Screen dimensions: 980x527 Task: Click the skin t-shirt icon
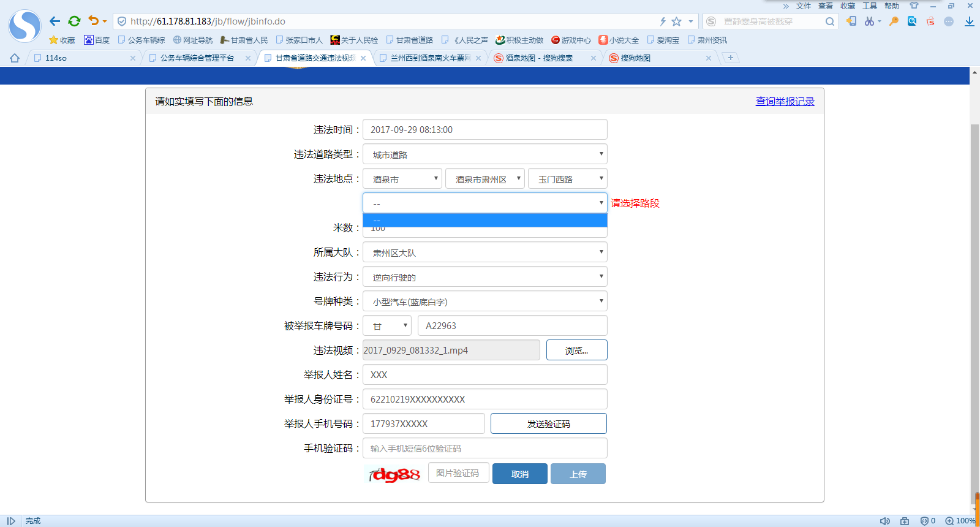click(x=914, y=6)
